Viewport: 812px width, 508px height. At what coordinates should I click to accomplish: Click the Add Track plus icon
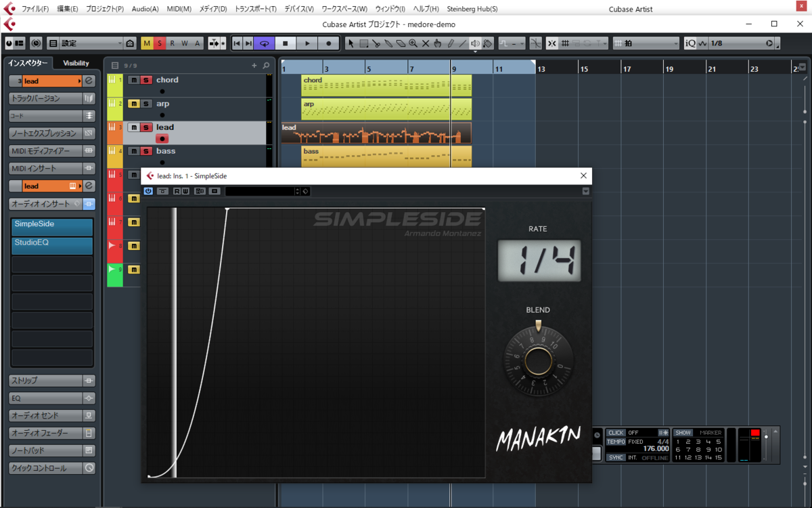pyautogui.click(x=254, y=66)
